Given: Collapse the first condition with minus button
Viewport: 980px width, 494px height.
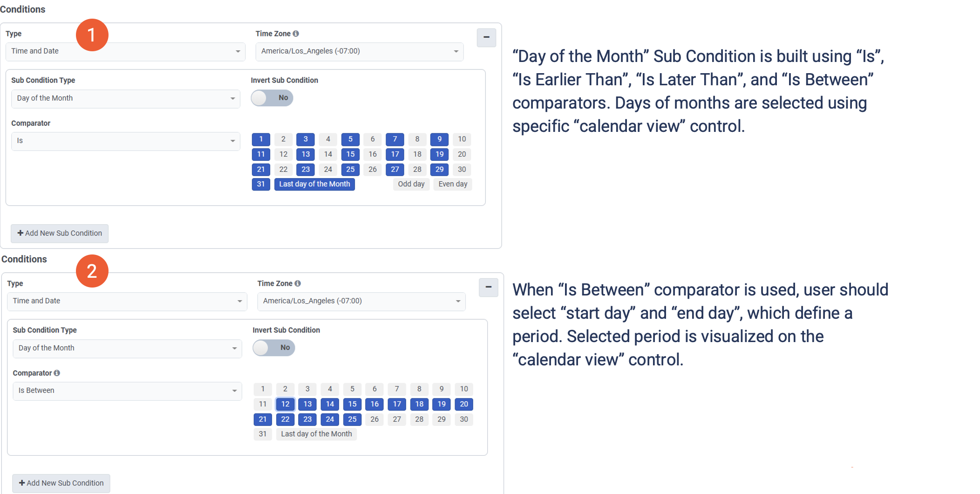Looking at the screenshot, I should click(x=486, y=37).
